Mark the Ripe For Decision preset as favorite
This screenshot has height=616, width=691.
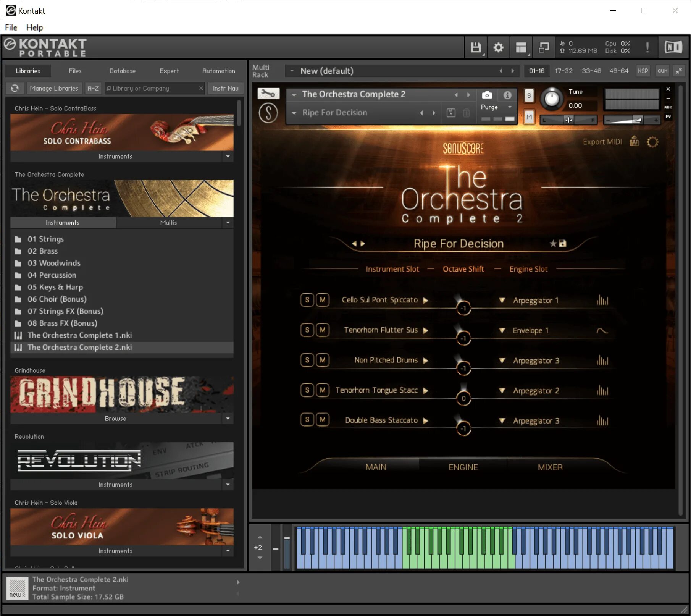point(553,243)
